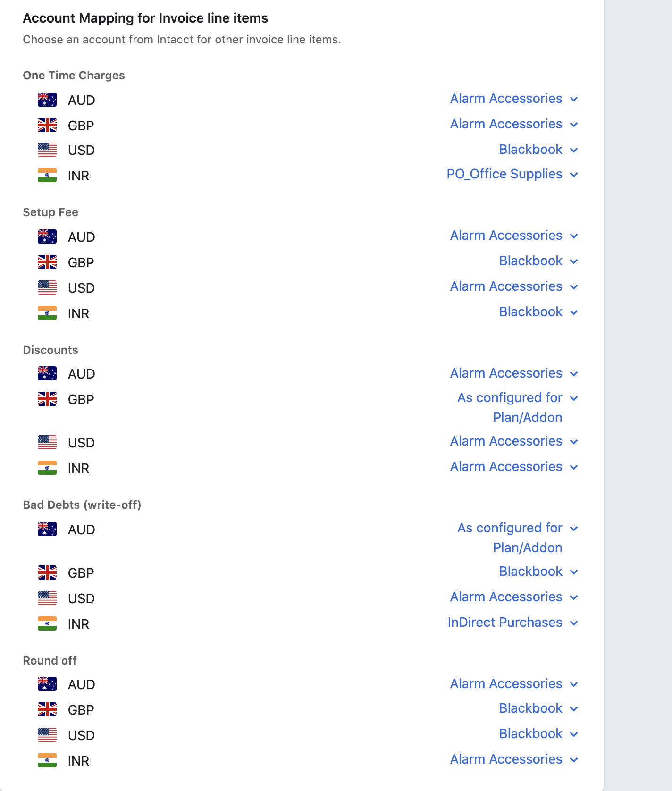This screenshot has width=672, height=791.
Task: Click the UK flag under Bad Debts (write-off)
Action: click(47, 572)
